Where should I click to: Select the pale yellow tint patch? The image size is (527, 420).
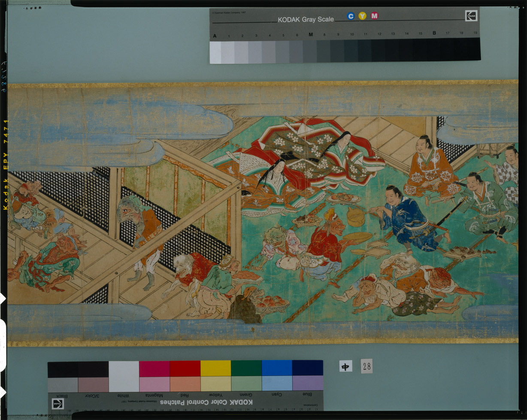pos(215,384)
